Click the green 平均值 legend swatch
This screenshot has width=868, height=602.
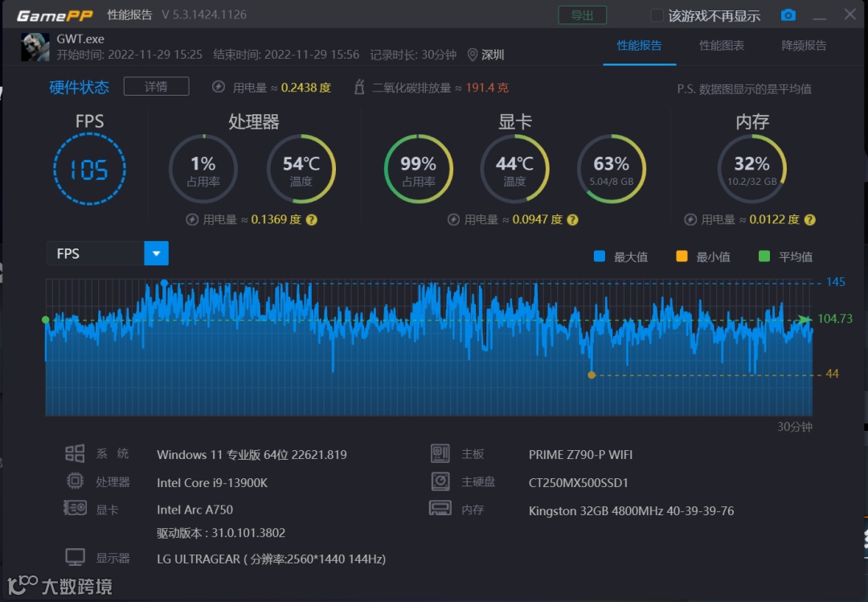[764, 256]
